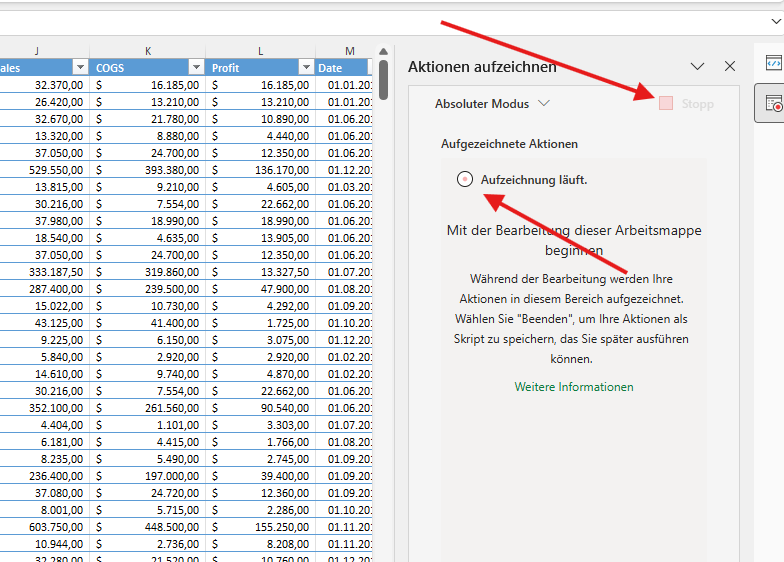Screen dimensions: 784x562
Task: Open the code editor icon in sidebar
Action: click(x=772, y=62)
